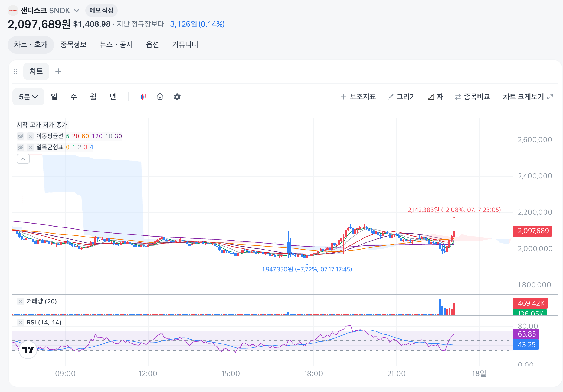Select the 월 monthly interval
Screen dimensions: 563x392
[93, 97]
